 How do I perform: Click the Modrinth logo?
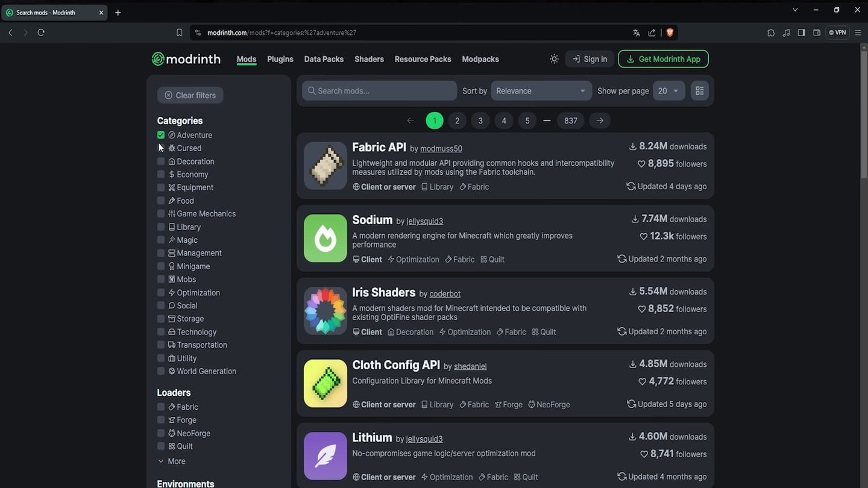186,59
